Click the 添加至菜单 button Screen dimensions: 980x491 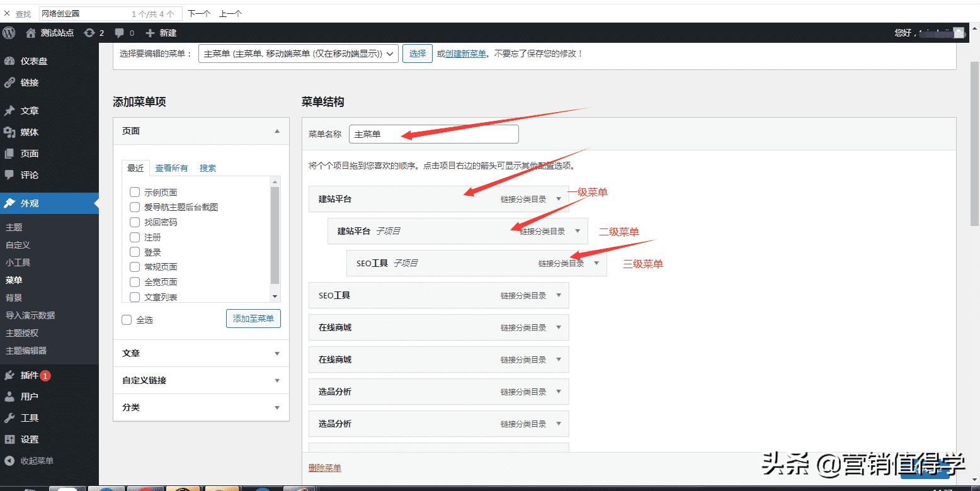(x=253, y=319)
